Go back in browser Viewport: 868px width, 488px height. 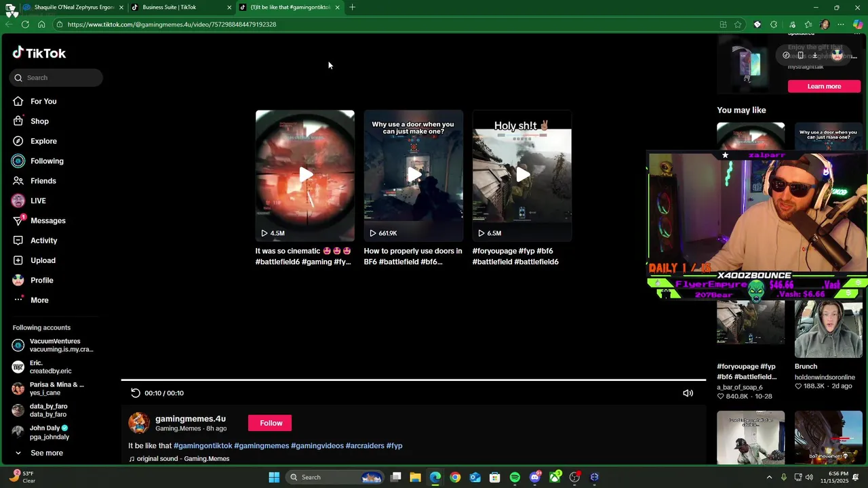point(9,24)
